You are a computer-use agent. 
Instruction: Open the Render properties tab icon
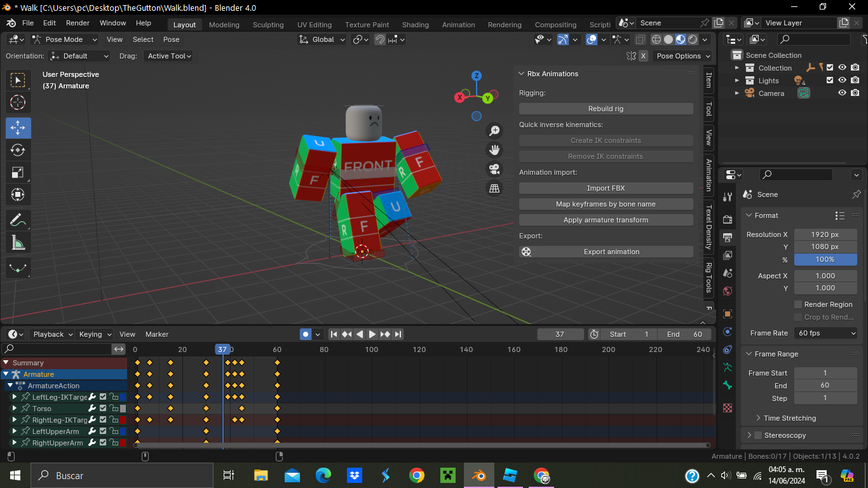pos(728,219)
